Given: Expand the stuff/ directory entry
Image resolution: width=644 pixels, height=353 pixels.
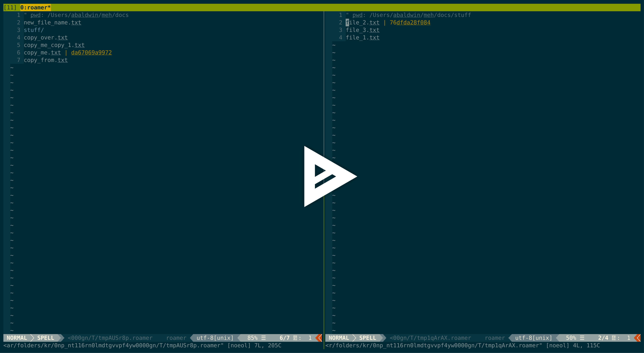Looking at the screenshot, I should 34,30.
